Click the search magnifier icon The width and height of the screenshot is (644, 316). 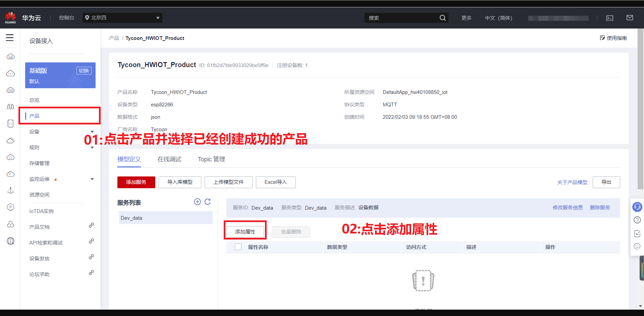[442, 18]
